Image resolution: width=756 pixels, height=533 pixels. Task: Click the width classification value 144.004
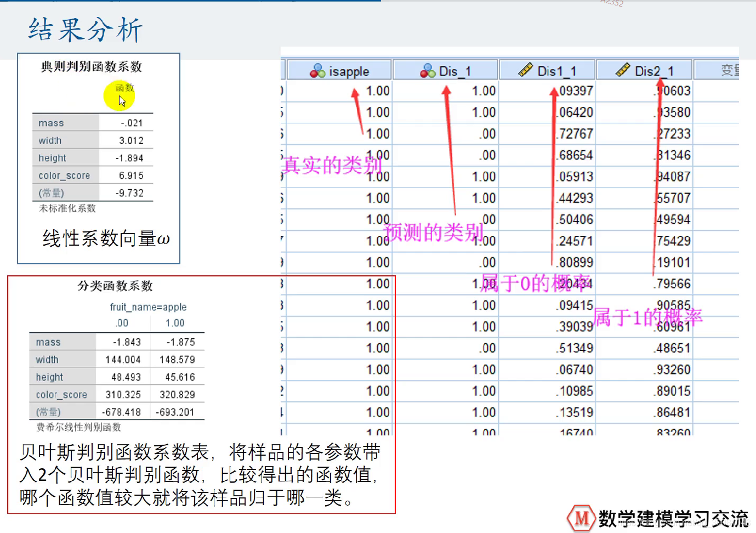click(x=123, y=360)
